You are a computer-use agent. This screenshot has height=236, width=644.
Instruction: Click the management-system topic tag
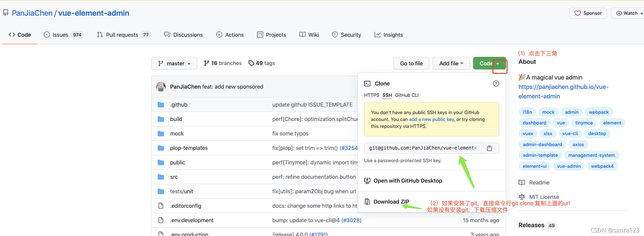pos(592,155)
